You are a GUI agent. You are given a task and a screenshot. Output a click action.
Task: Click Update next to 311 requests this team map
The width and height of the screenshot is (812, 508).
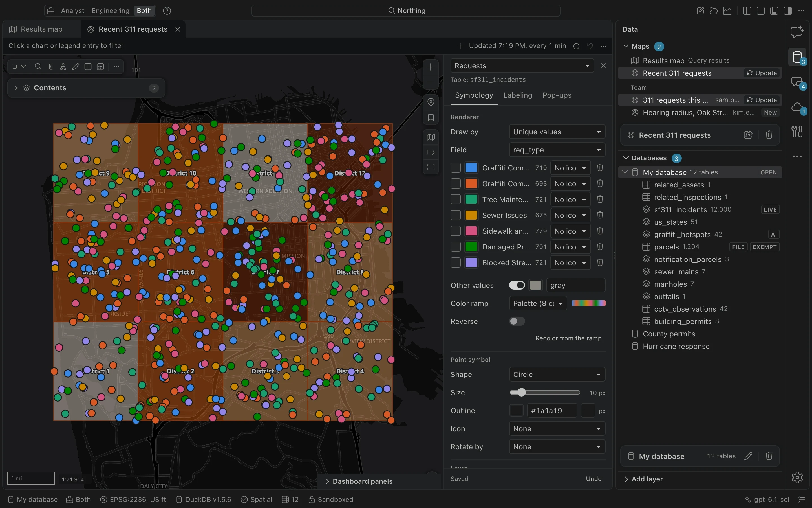[762, 100]
